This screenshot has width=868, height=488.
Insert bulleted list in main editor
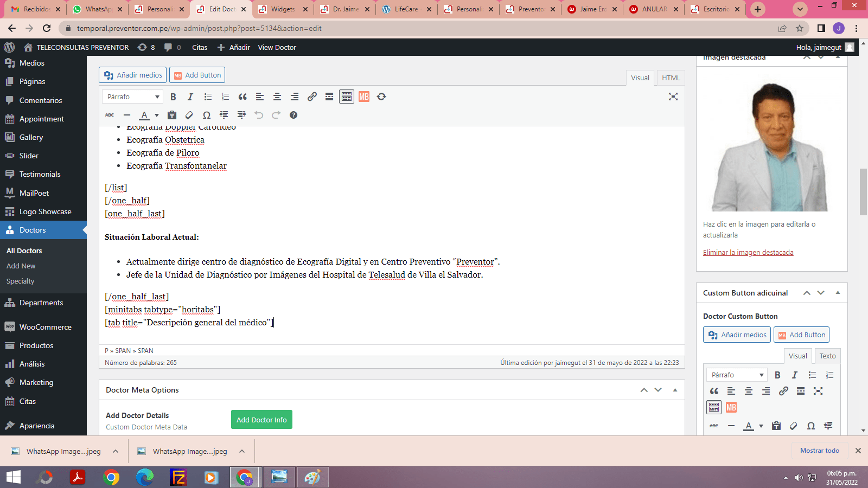click(208, 97)
